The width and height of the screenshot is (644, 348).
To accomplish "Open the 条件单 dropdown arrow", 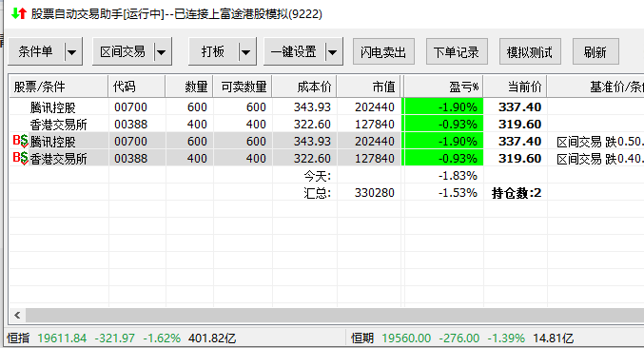I will pyautogui.click(x=72, y=52).
